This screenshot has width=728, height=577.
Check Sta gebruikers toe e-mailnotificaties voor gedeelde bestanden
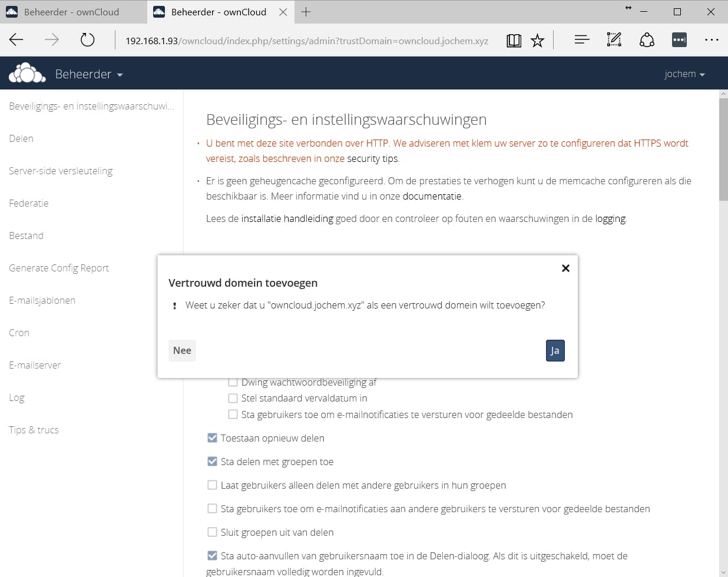pos(233,414)
